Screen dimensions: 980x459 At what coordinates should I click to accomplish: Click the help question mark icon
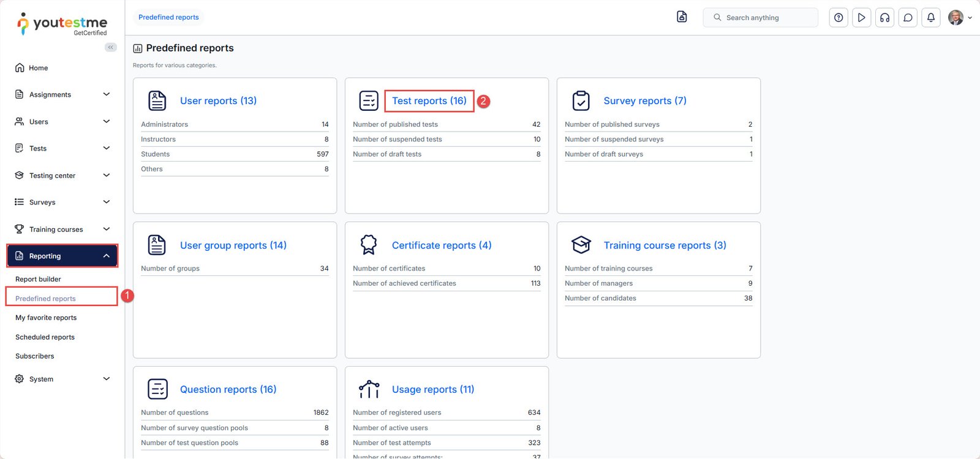[x=839, y=18]
